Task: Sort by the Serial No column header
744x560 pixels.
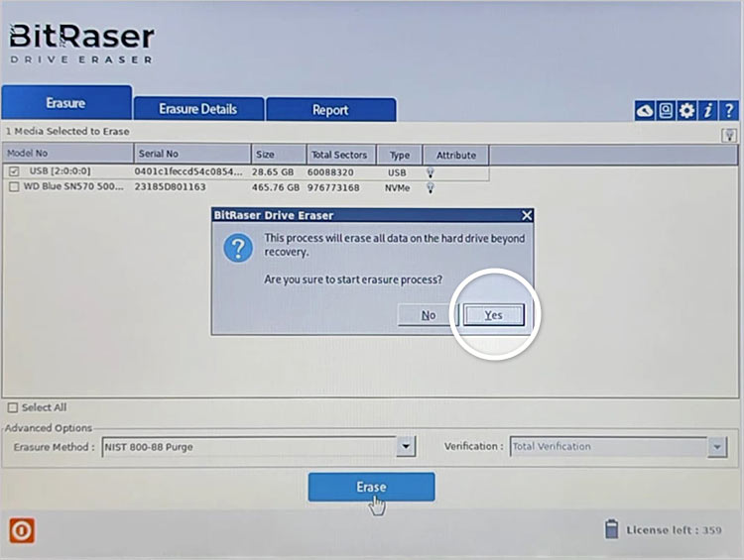Action: tap(192, 154)
